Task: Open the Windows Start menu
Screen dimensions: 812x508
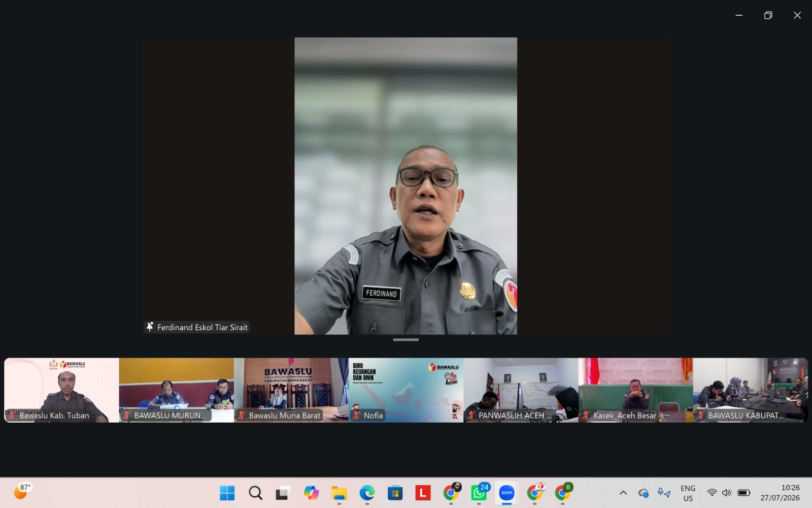Action: coord(227,493)
